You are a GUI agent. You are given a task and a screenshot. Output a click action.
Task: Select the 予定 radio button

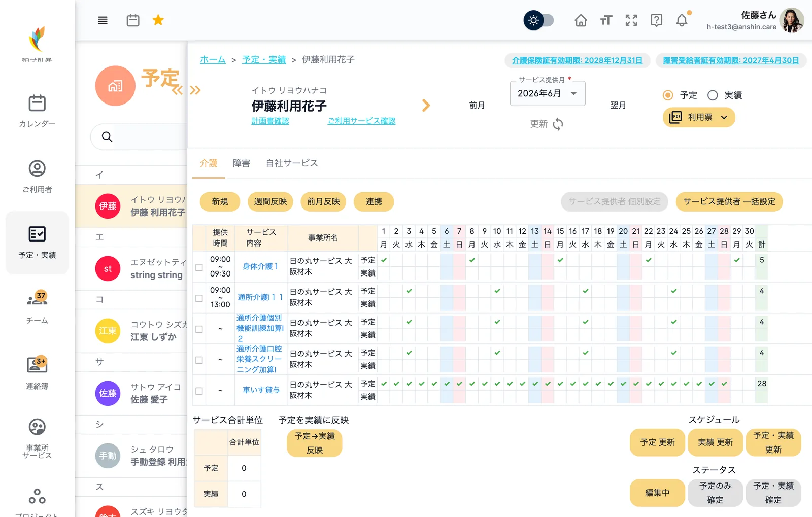tap(668, 95)
